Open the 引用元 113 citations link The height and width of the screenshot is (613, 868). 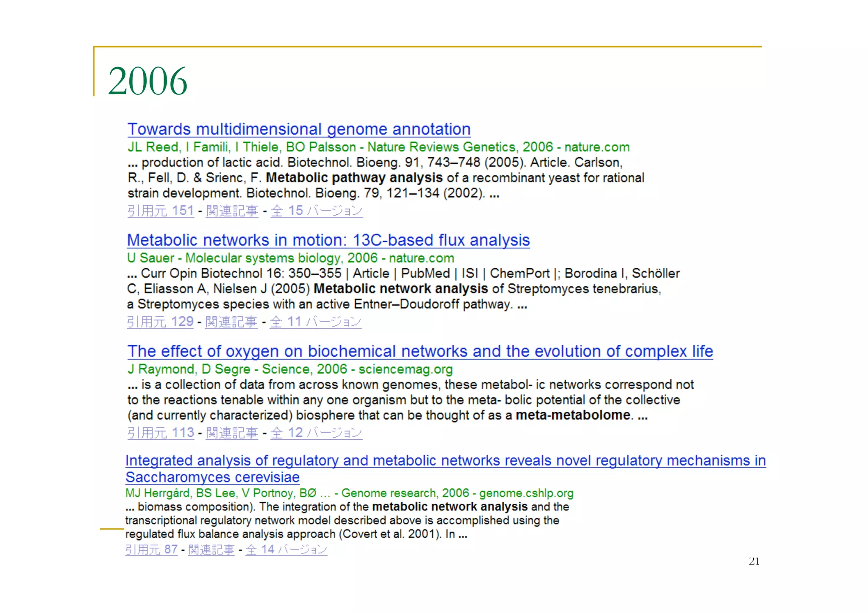coord(161,433)
